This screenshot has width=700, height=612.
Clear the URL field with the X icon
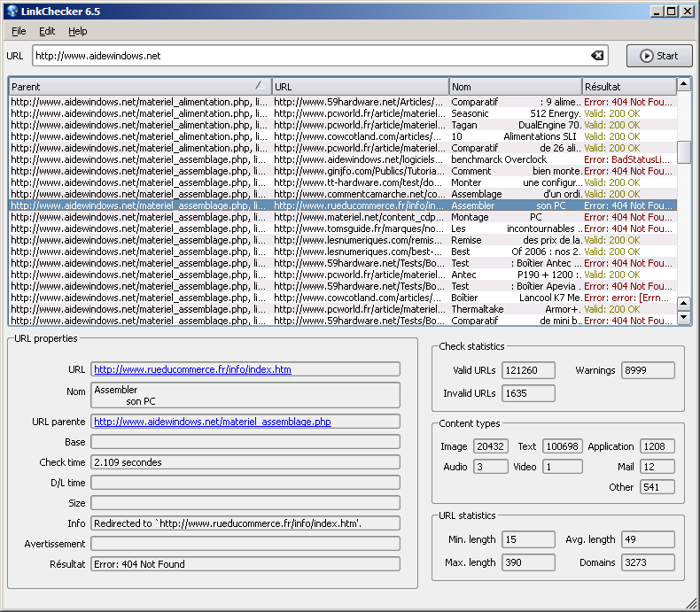click(x=597, y=56)
